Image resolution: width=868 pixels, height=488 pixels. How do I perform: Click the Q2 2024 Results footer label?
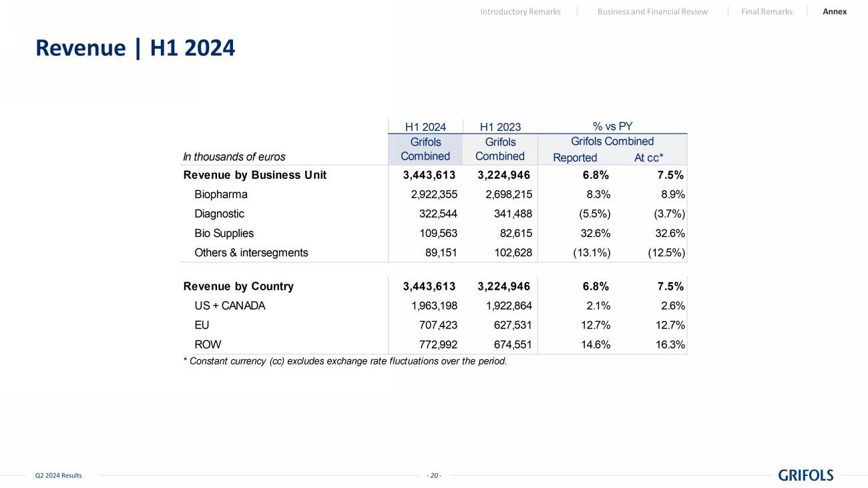click(58, 475)
